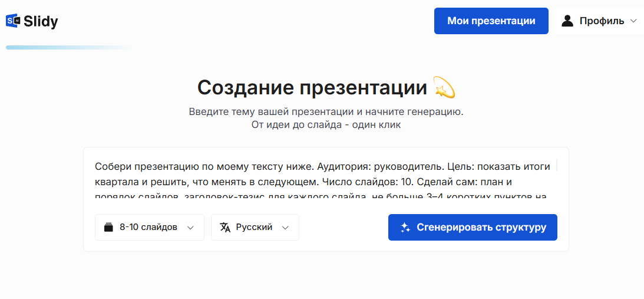The height and width of the screenshot is (299, 644).
Task: Click the Создание презентации heading
Action: (312, 87)
